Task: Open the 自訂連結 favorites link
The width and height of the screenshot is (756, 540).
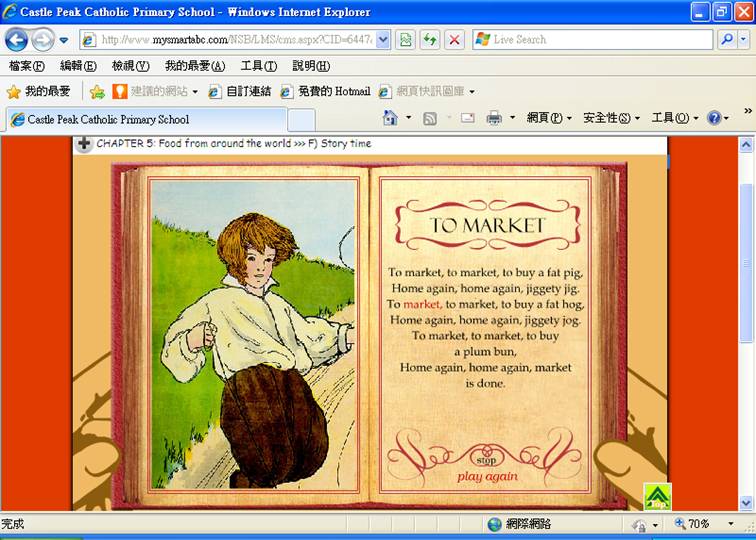Action: pos(240,91)
